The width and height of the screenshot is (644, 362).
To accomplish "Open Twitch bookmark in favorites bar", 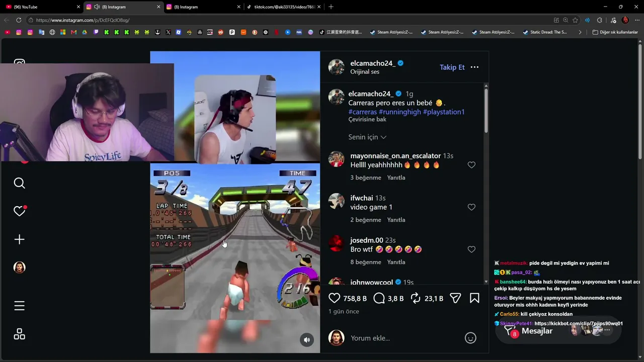I will click(96, 32).
